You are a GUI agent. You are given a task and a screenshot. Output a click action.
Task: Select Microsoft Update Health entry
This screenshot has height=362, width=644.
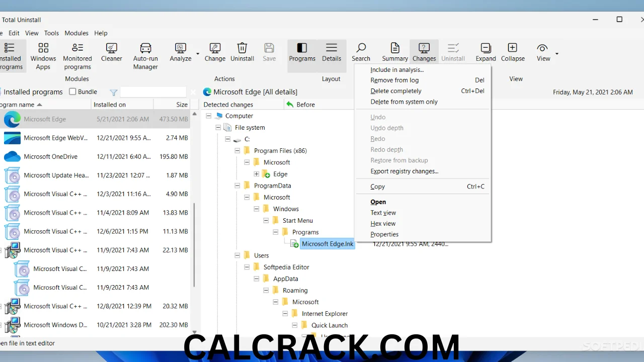(x=95, y=175)
